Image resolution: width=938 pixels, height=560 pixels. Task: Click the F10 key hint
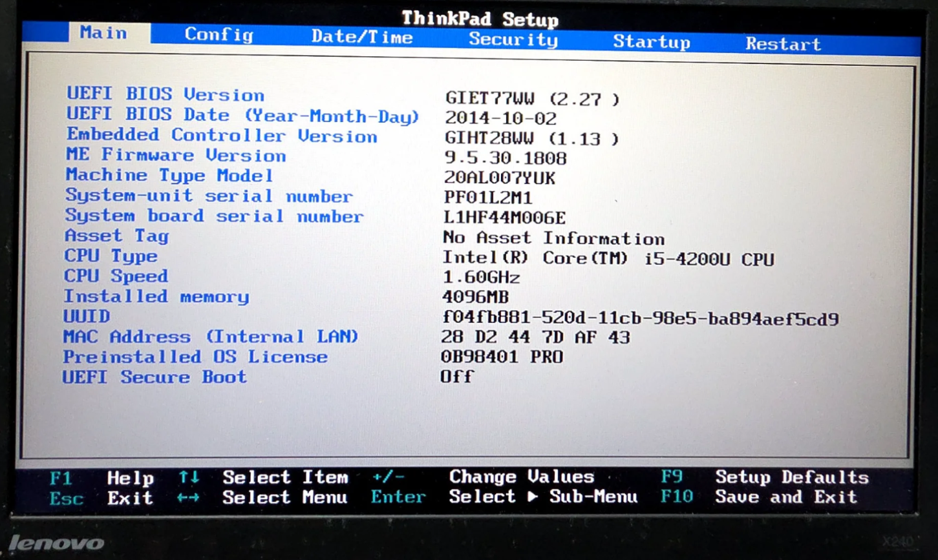point(677,497)
